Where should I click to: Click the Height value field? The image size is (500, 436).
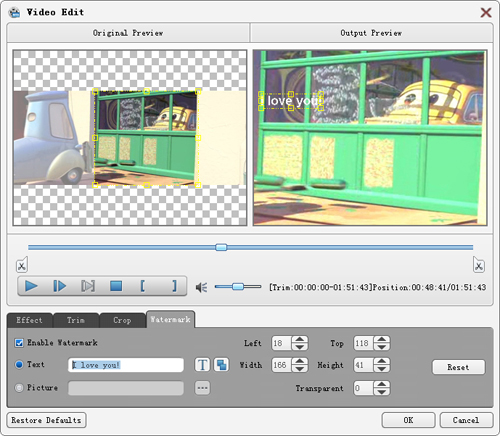pyautogui.click(x=364, y=365)
